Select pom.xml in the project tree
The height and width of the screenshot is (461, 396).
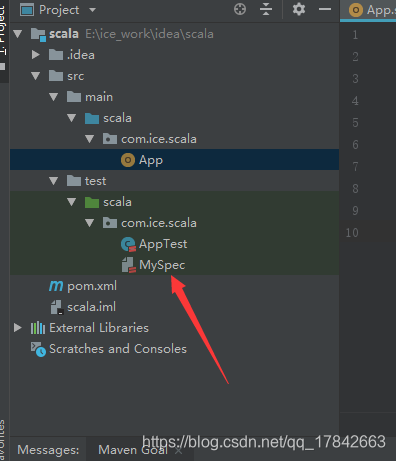coord(92,286)
